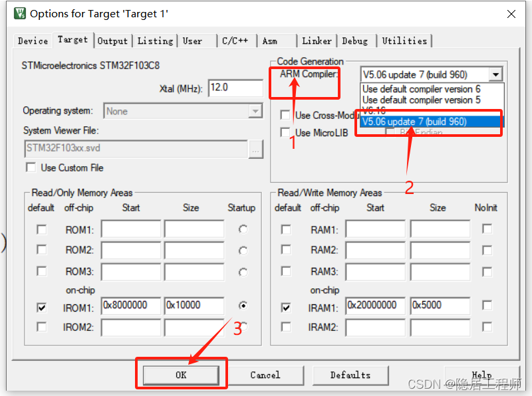Image resolution: width=532 pixels, height=396 pixels.
Task: Switch to the Utilities tab
Action: tap(404, 41)
